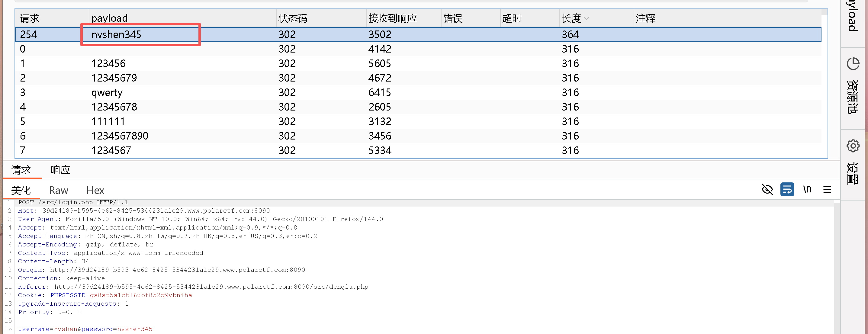Open the settings gear icon in sidebar
868x334 pixels.
[853, 146]
